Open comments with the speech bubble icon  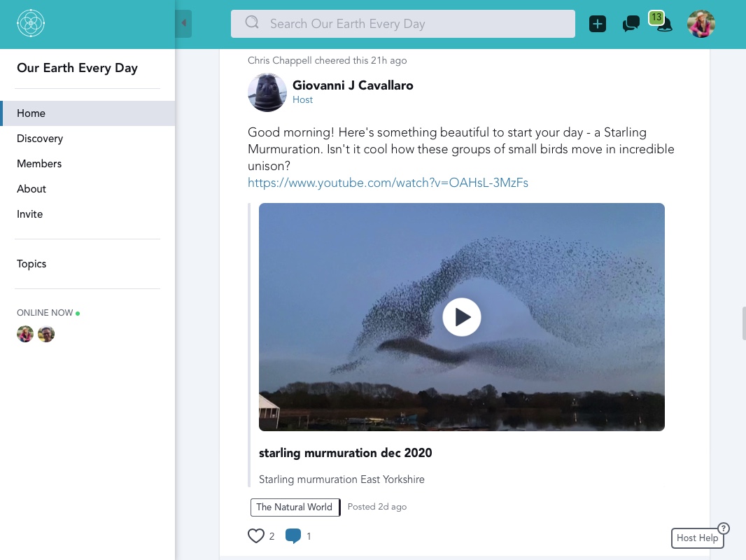click(293, 535)
